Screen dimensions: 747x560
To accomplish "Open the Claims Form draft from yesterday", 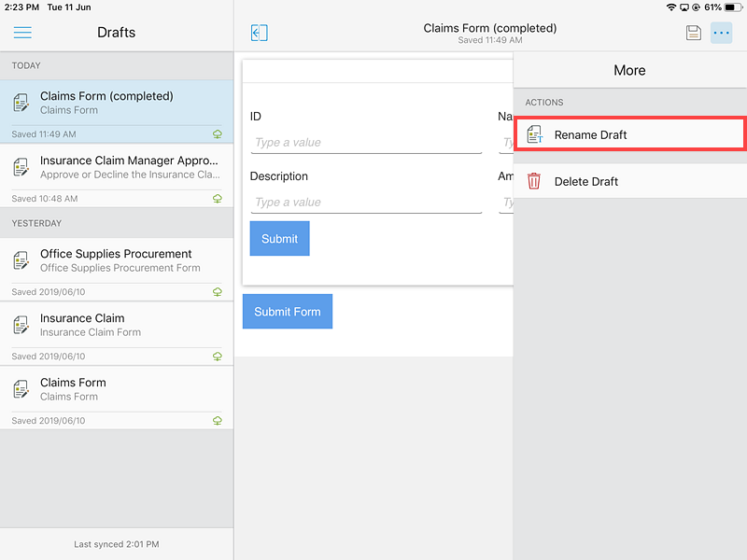I will coord(117,398).
